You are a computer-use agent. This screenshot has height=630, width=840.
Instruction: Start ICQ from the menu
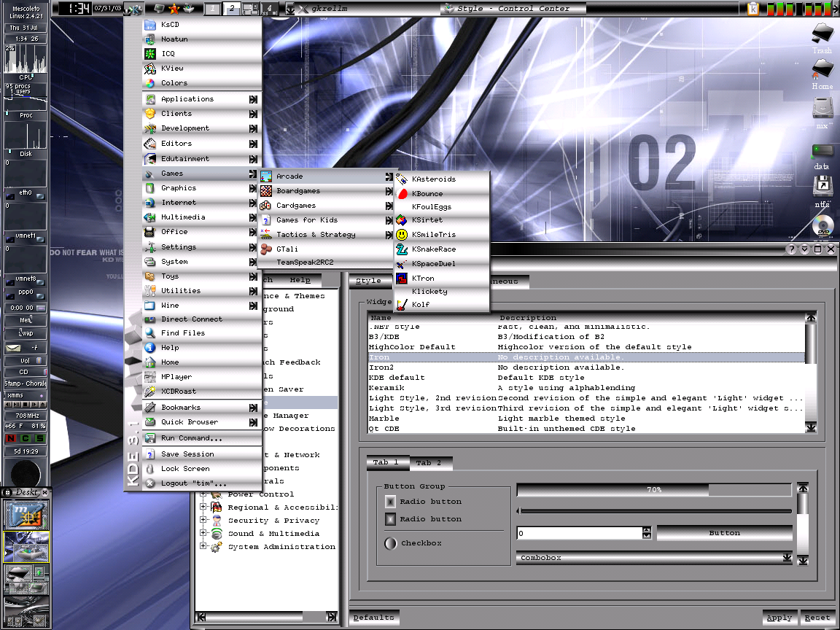pyautogui.click(x=202, y=53)
